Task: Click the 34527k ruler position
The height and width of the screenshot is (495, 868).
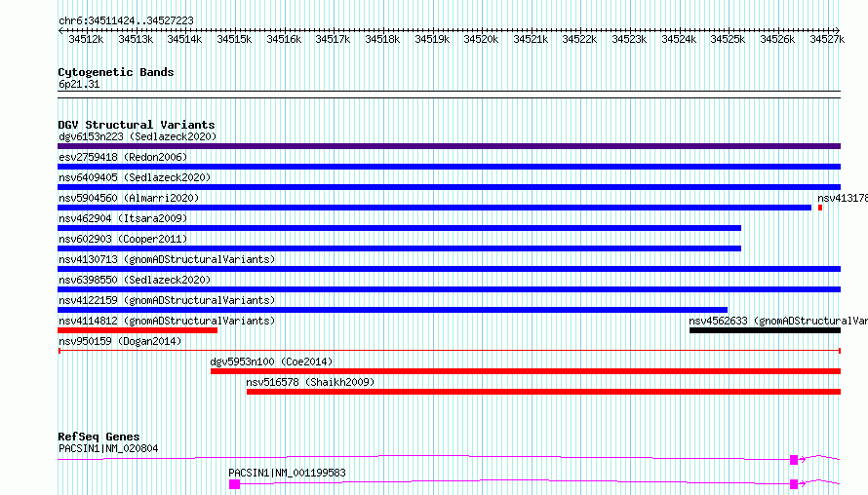Action: (827, 39)
